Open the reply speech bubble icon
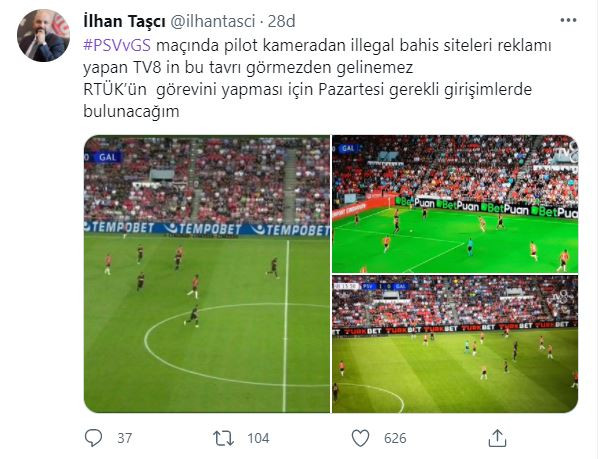The width and height of the screenshot is (607, 459). pyautogui.click(x=93, y=438)
